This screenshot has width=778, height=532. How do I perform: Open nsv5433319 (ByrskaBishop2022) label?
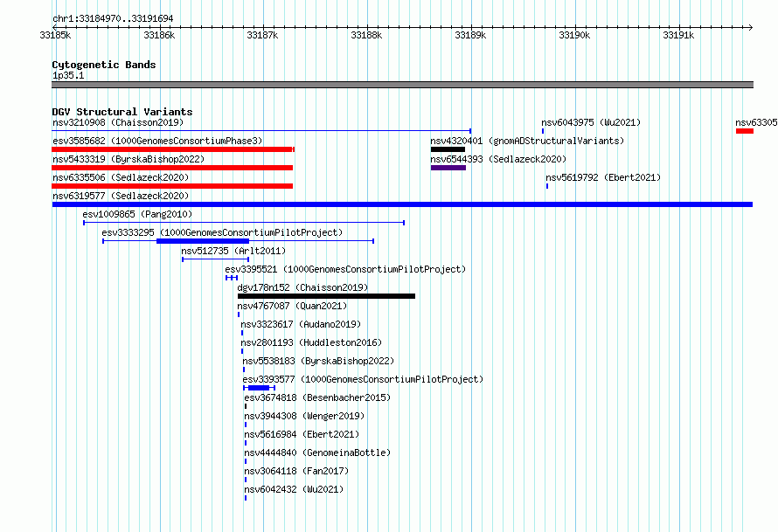pyautogui.click(x=129, y=159)
